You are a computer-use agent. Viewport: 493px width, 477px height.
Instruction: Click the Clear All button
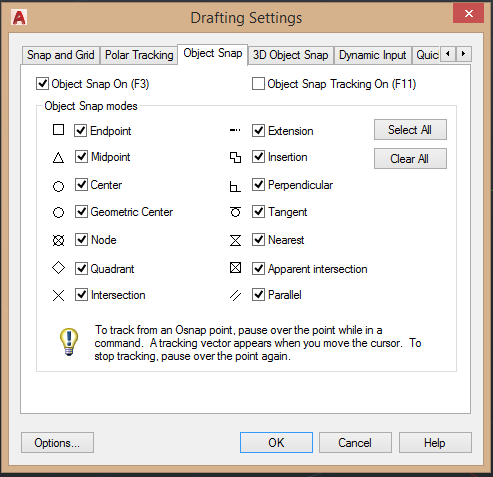[410, 159]
